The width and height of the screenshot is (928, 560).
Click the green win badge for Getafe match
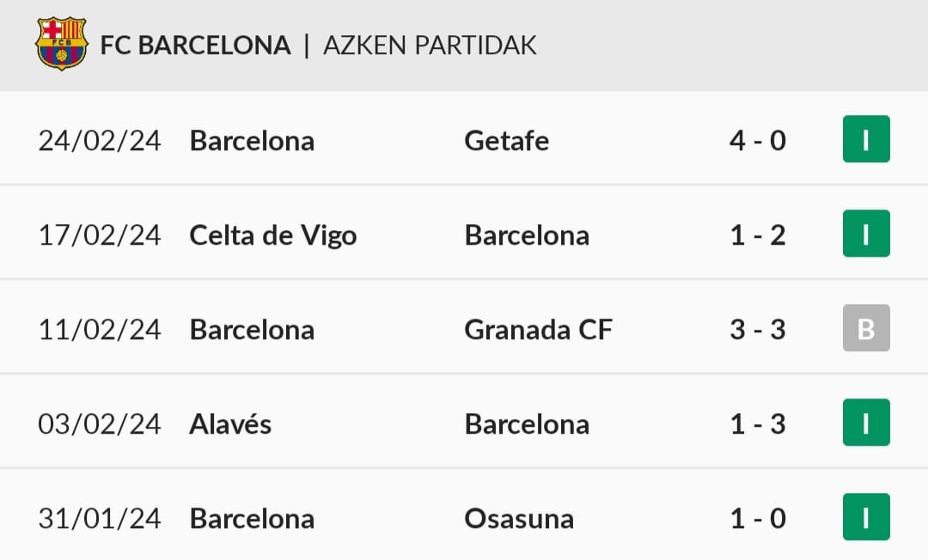866,139
